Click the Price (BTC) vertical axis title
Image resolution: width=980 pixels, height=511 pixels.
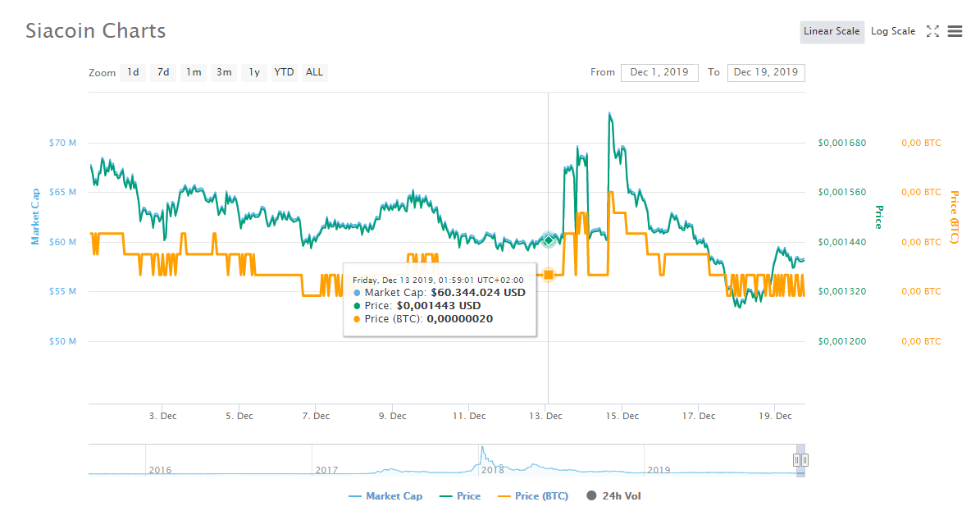pyautogui.click(x=955, y=217)
